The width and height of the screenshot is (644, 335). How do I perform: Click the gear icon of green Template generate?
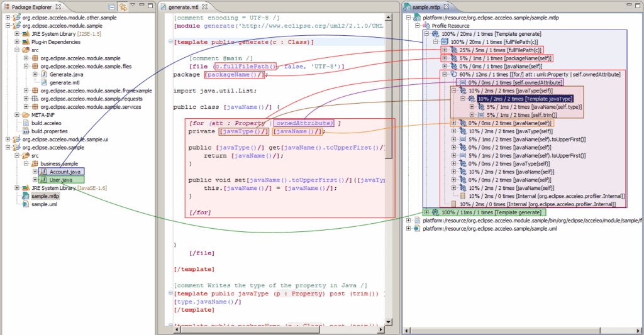tap(435, 213)
